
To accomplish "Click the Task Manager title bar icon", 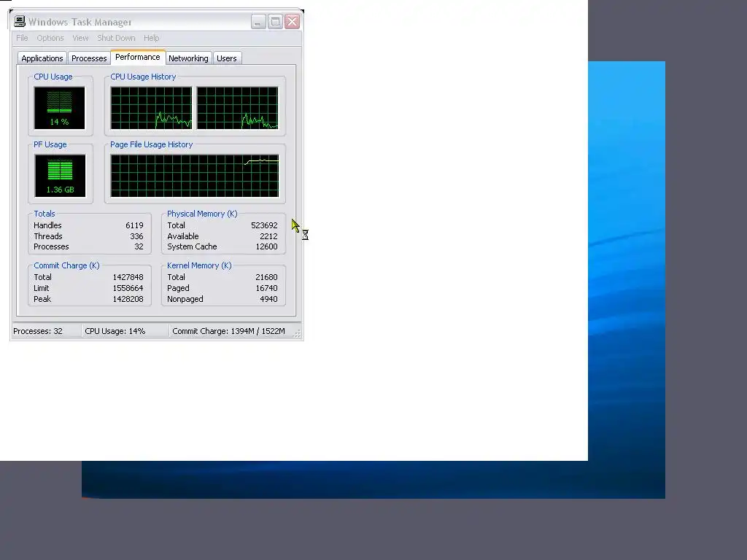I will [20, 21].
